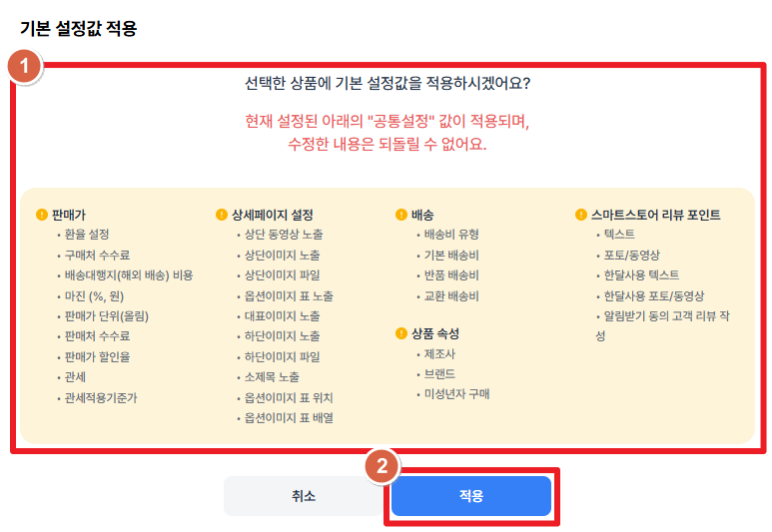Click the 포토/동영상 review item
772x532 pixels.
(631, 255)
